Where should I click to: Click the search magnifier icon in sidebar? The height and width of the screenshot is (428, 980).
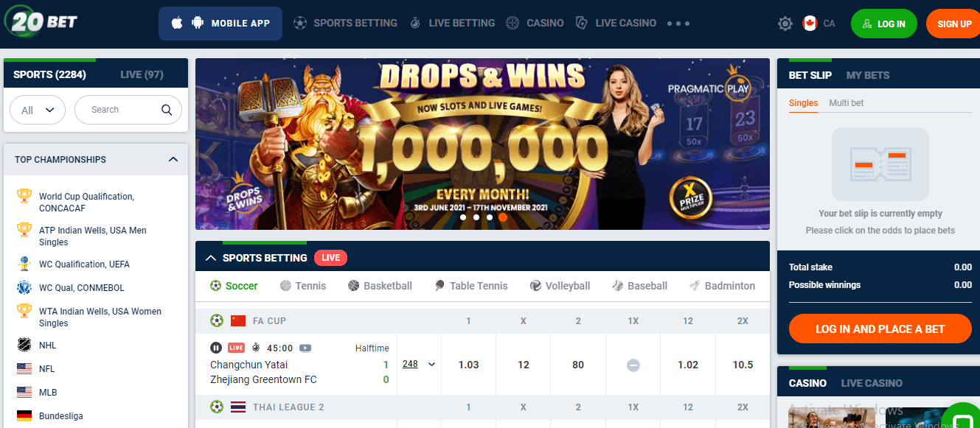pos(167,110)
